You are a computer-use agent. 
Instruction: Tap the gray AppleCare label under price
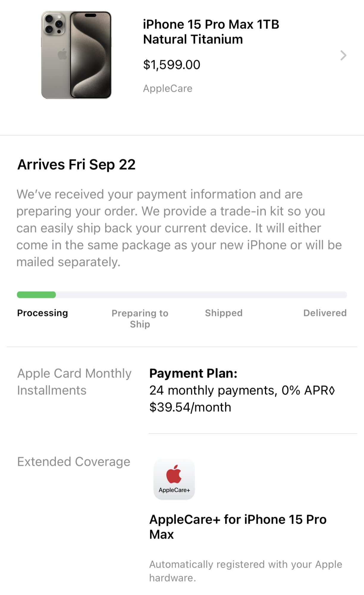(x=168, y=88)
